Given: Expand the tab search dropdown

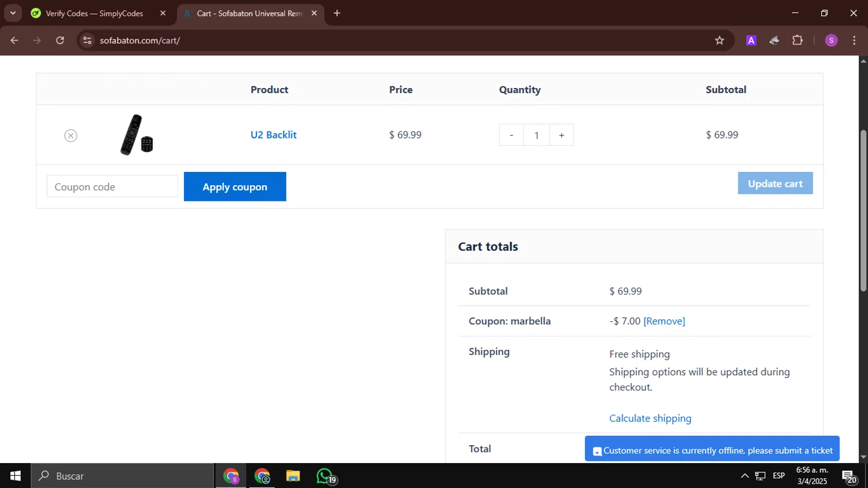Looking at the screenshot, I should pyautogui.click(x=13, y=13).
